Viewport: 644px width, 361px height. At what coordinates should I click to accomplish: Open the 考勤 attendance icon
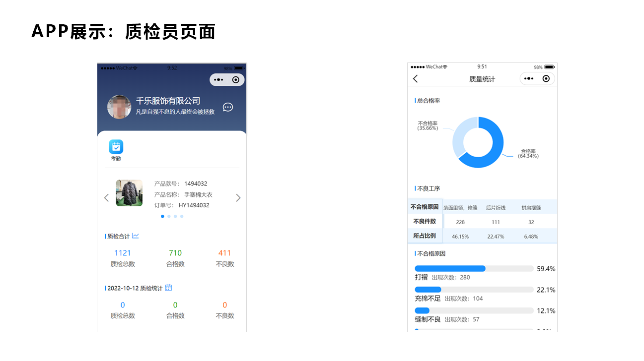click(x=116, y=147)
